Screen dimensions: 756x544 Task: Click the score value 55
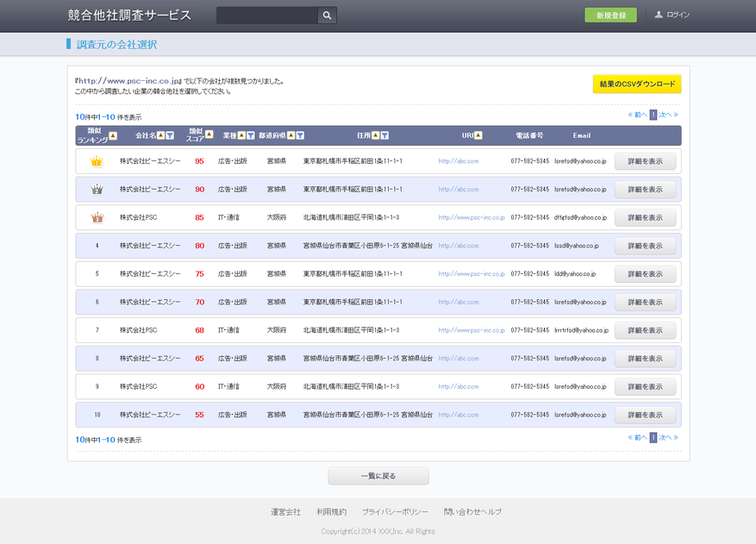point(200,415)
